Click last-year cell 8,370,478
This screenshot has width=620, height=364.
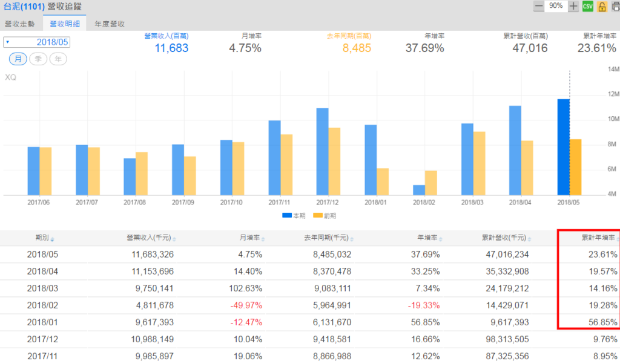(332, 271)
